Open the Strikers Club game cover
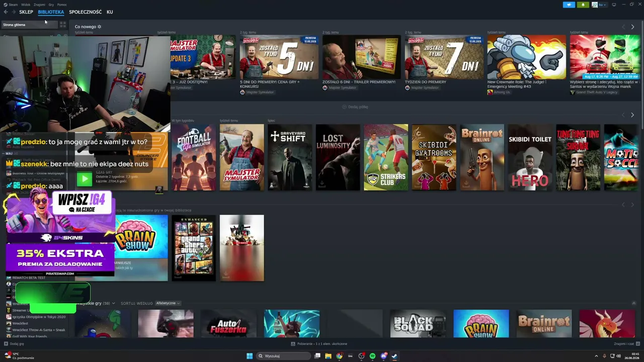 point(386,157)
